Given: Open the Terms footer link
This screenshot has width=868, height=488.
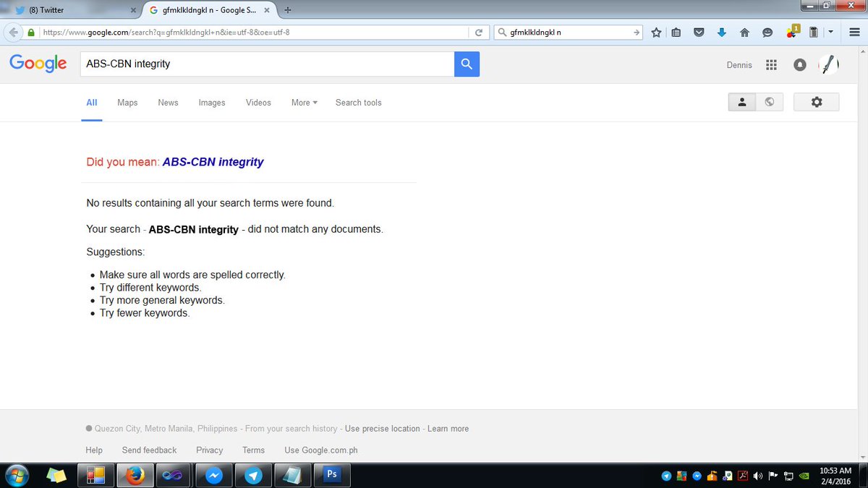Looking at the screenshot, I should 254,450.
